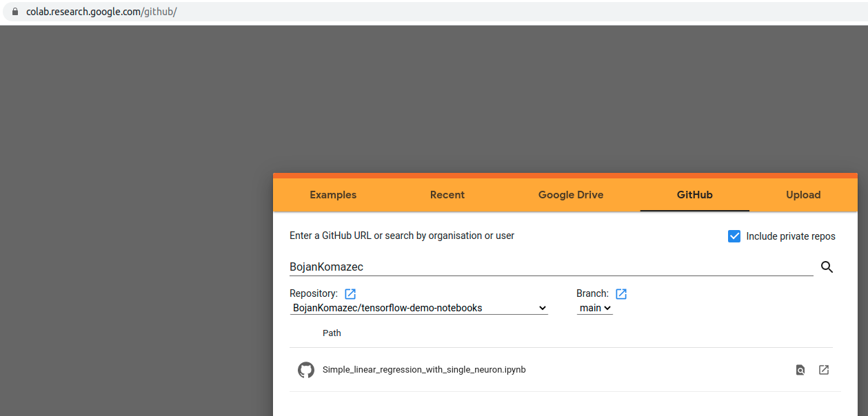This screenshot has height=416, width=868.
Task: Click the padlock icon in the address bar
Action: [x=14, y=12]
